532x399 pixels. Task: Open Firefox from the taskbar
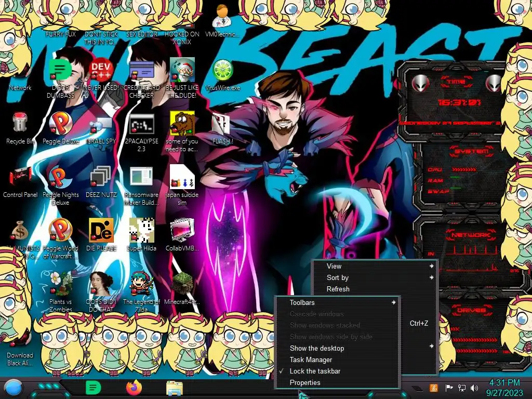pyautogui.click(x=134, y=388)
